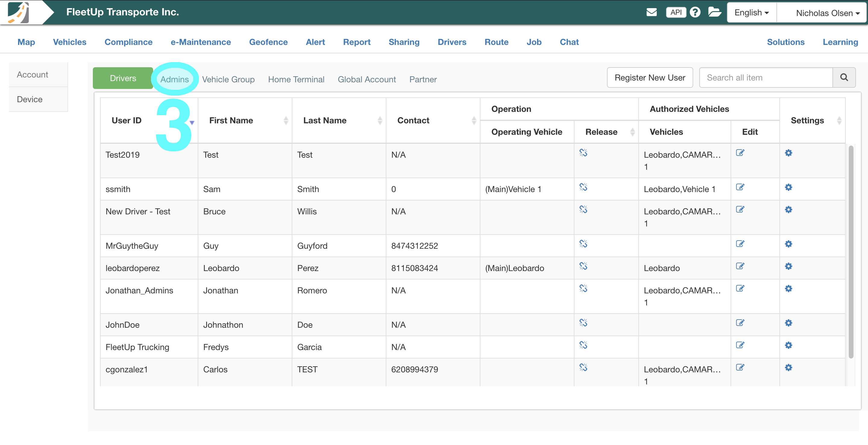Edit authorized vehicles for cgonzalez1
The image size is (868, 445).
tap(740, 367)
